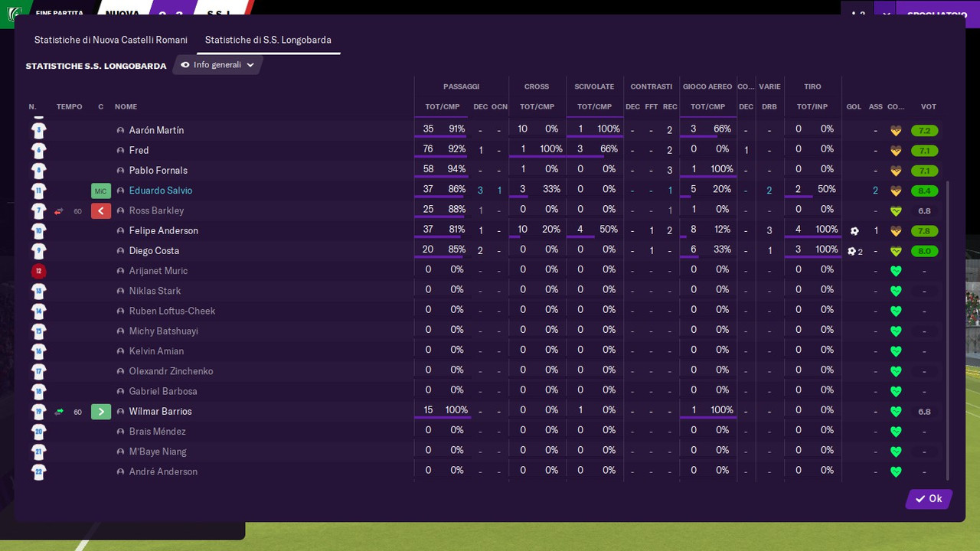Sort by the NOME column header
This screenshot has width=980, height=551.
[x=126, y=107]
